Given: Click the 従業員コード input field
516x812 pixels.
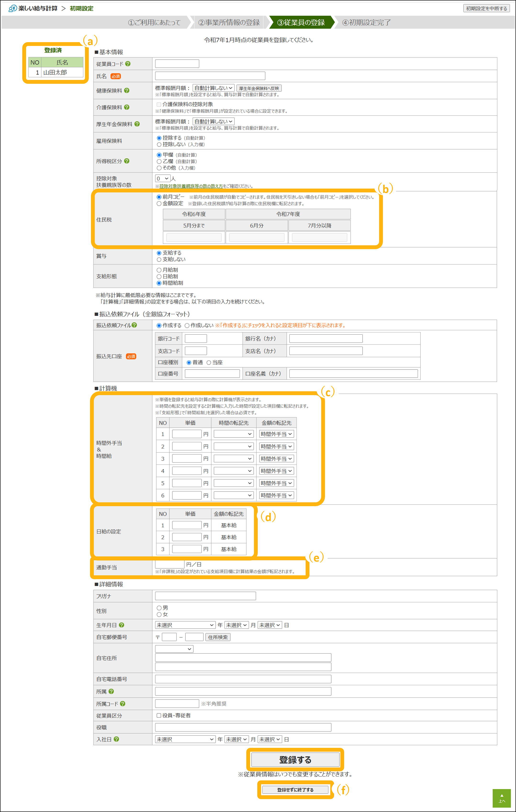Looking at the screenshot, I should click(177, 64).
